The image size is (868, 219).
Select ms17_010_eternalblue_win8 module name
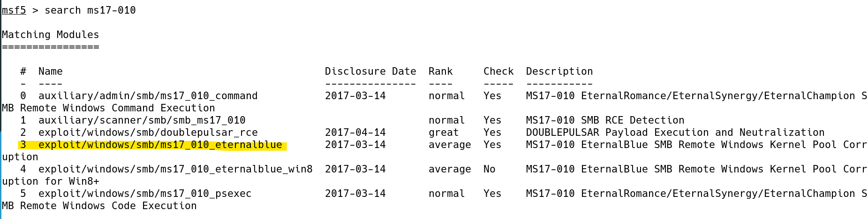pyautogui.click(x=175, y=169)
